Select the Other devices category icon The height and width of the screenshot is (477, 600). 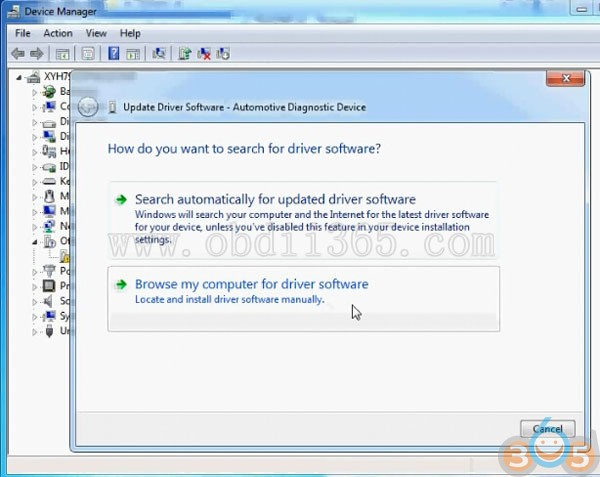(x=49, y=241)
